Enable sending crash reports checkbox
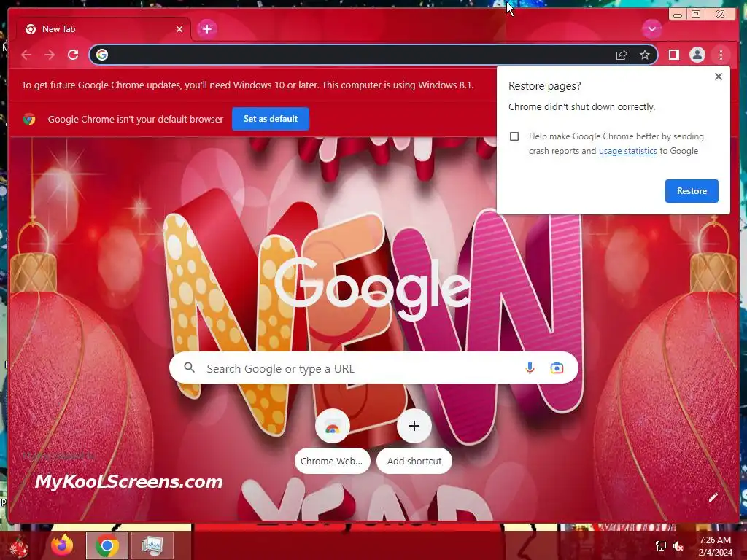747x560 pixels. click(514, 136)
